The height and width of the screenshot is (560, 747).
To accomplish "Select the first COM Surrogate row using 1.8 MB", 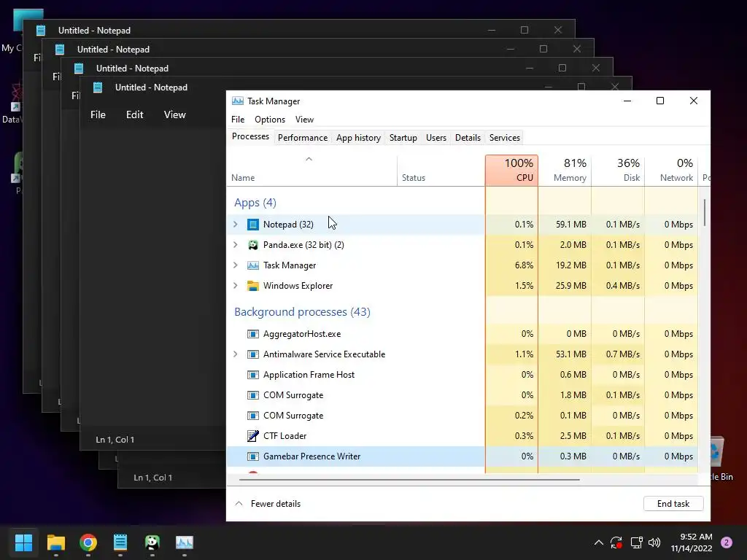I will [462, 395].
